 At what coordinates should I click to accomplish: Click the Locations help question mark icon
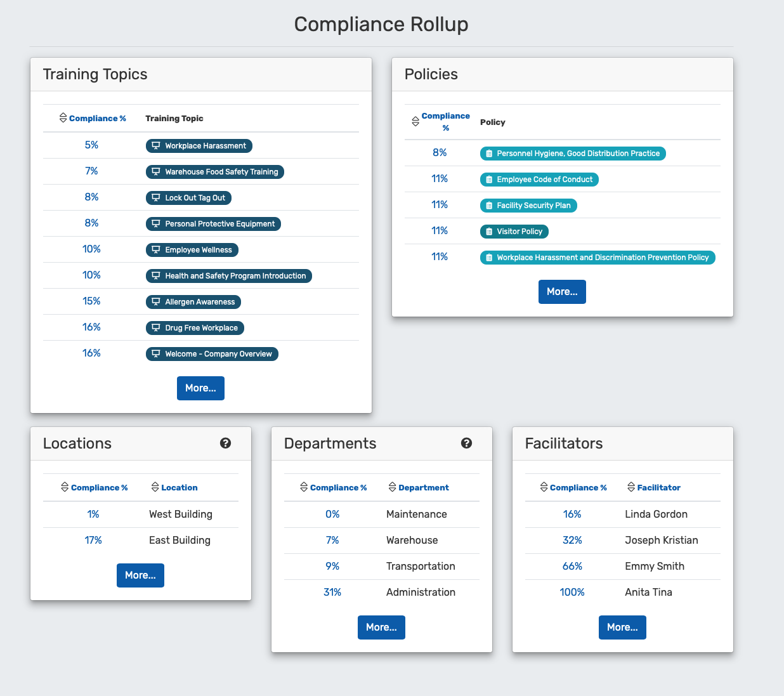[x=225, y=443]
